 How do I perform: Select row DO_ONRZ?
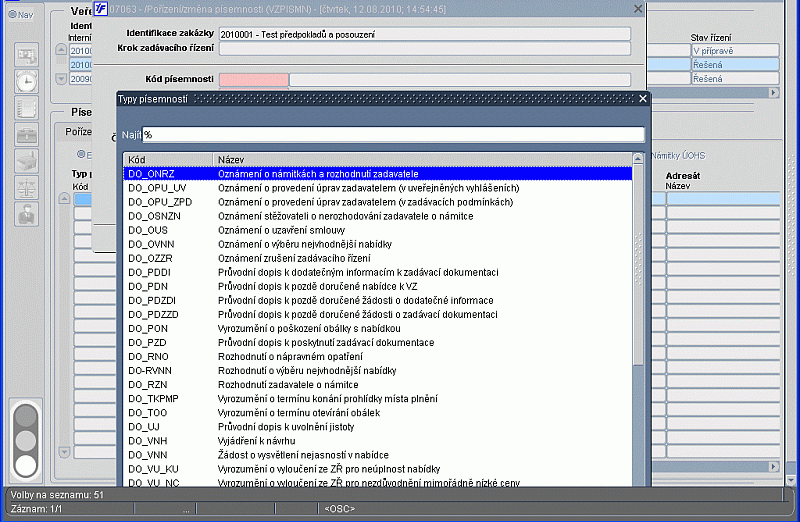click(x=378, y=174)
